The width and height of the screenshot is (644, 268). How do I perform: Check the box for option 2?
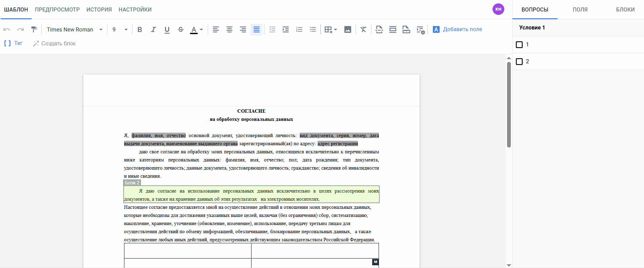(519, 62)
